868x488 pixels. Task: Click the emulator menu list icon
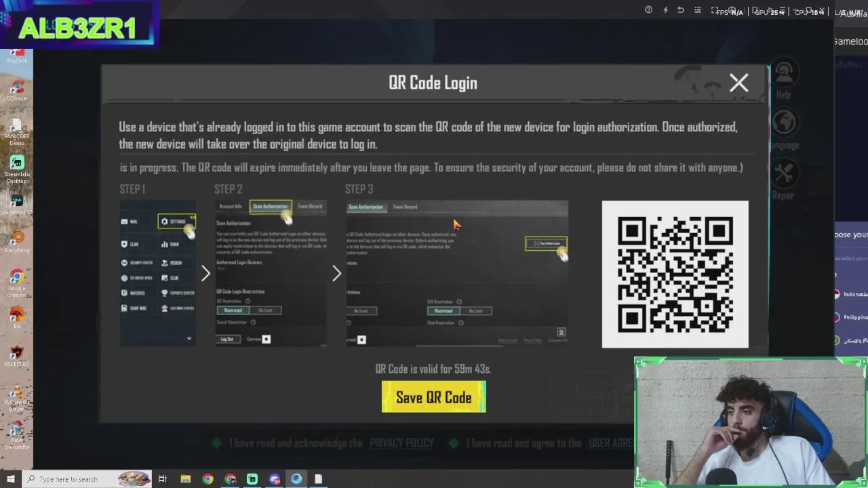(696, 10)
